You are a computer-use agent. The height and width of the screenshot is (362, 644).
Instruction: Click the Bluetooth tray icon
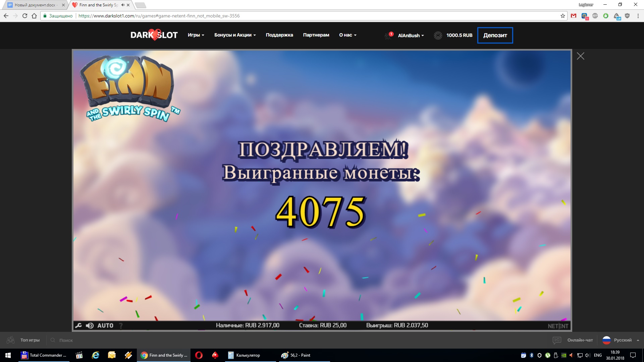pos(531,355)
